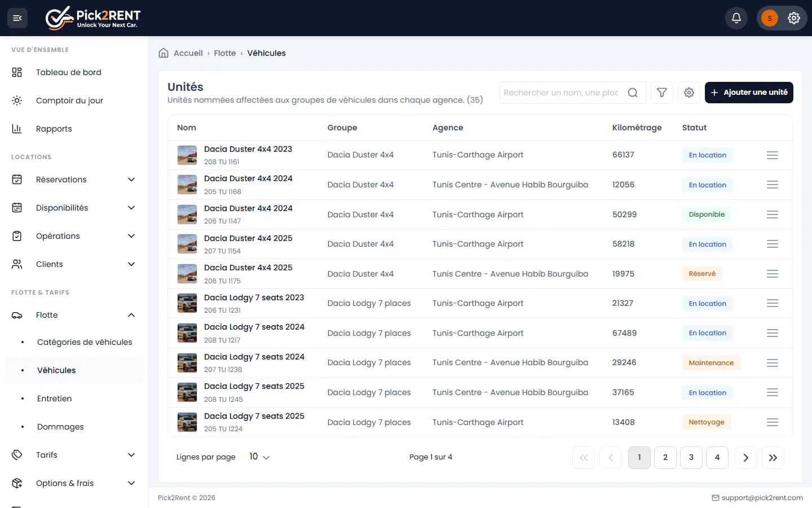
Task: Open the table filter funnel
Action: tap(662, 93)
